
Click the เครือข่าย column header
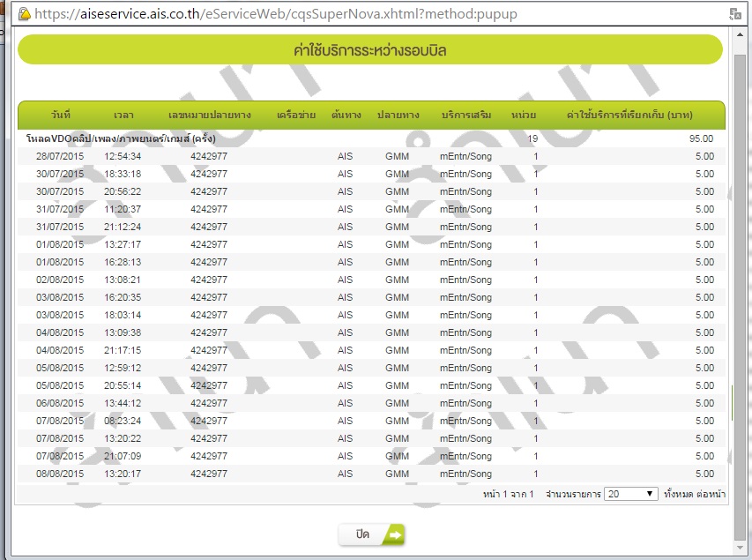point(296,116)
